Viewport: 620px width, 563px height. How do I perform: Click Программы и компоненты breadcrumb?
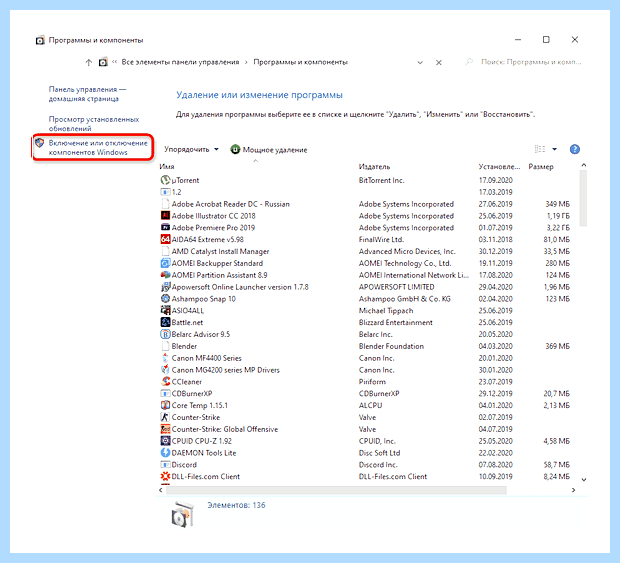(x=301, y=62)
